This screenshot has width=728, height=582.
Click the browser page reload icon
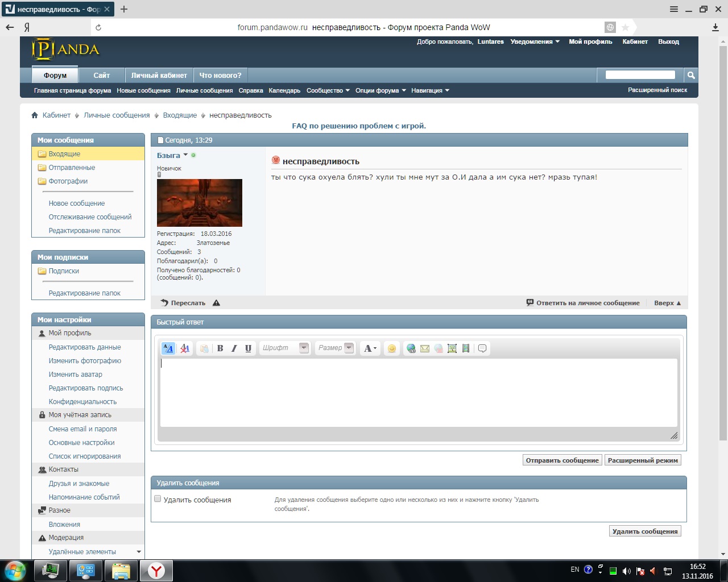(98, 27)
